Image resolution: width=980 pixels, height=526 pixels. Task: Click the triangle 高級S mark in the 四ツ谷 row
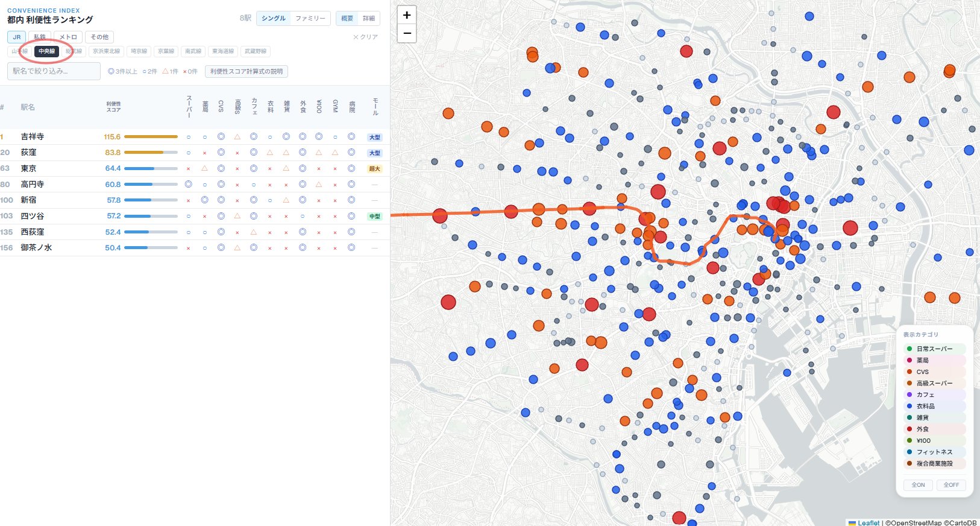click(x=237, y=216)
